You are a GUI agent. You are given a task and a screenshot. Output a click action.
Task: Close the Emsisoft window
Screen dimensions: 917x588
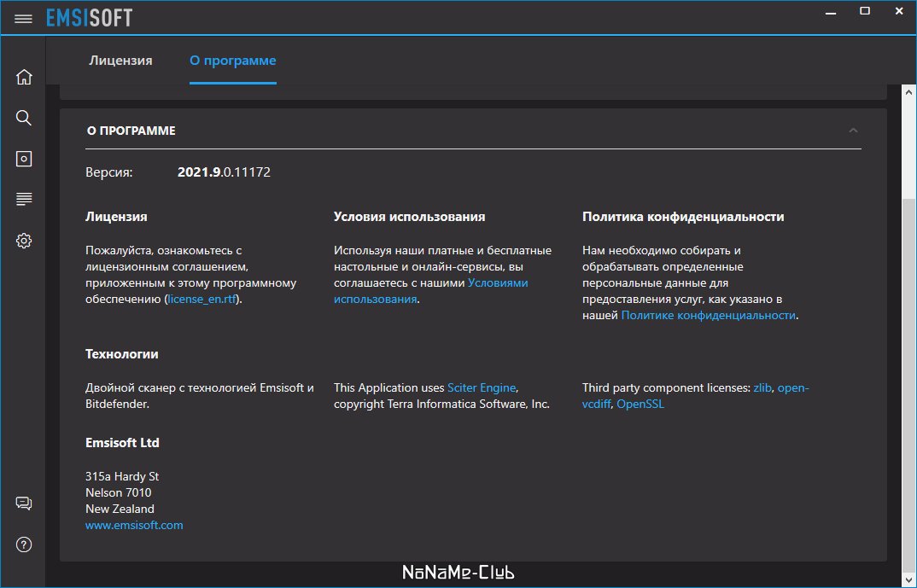pyautogui.click(x=899, y=11)
